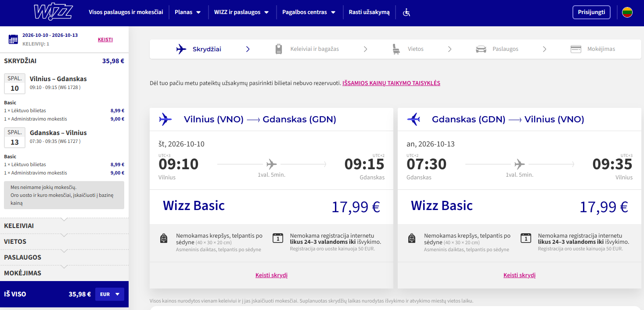The height and width of the screenshot is (310, 644).
Task: Open Rasti užsakymą menu item
Action: [369, 12]
